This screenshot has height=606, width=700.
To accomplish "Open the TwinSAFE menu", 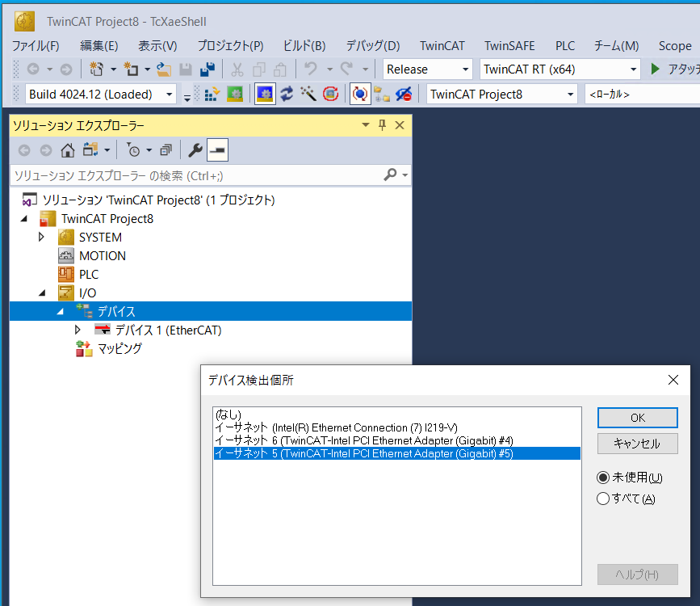I will point(509,45).
